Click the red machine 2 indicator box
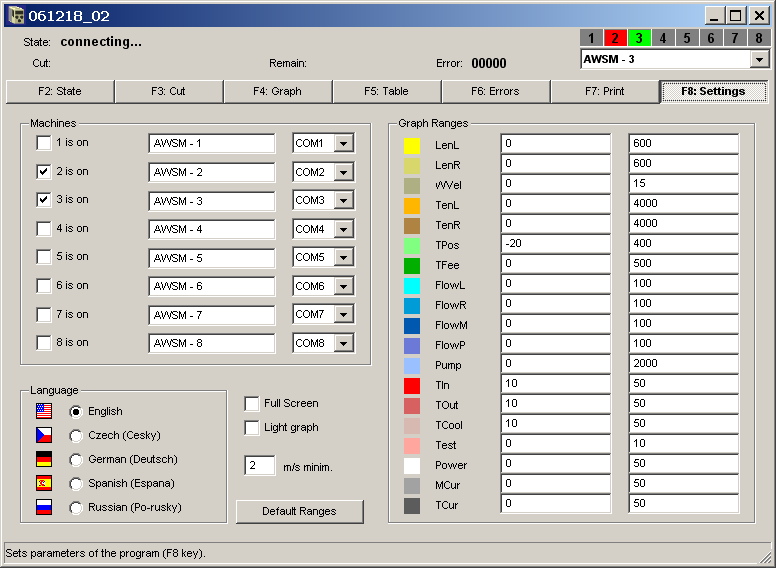 (615, 38)
